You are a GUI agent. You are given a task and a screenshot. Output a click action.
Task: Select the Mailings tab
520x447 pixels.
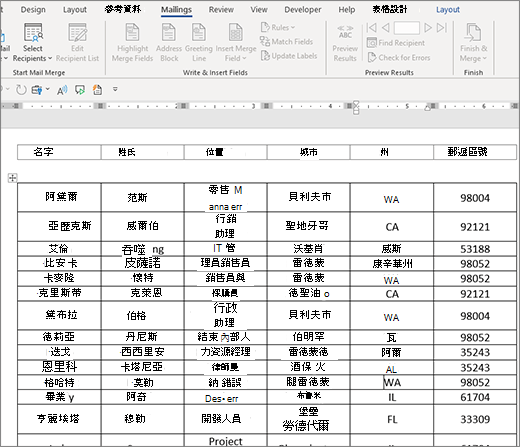pos(176,10)
